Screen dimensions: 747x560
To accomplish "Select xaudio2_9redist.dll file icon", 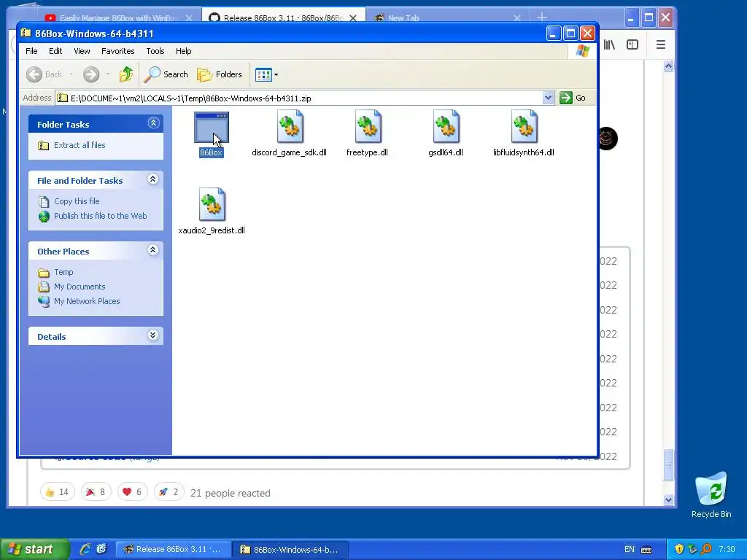I will coord(212,205).
